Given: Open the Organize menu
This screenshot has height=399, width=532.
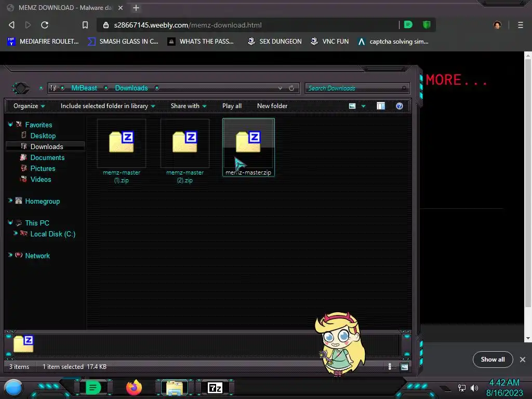Looking at the screenshot, I should click(x=29, y=106).
